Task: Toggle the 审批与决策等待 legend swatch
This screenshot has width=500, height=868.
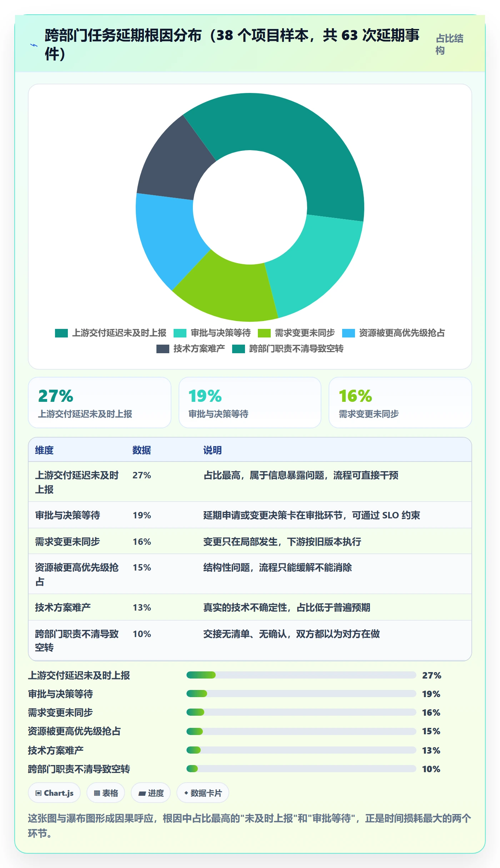Action: (x=180, y=333)
